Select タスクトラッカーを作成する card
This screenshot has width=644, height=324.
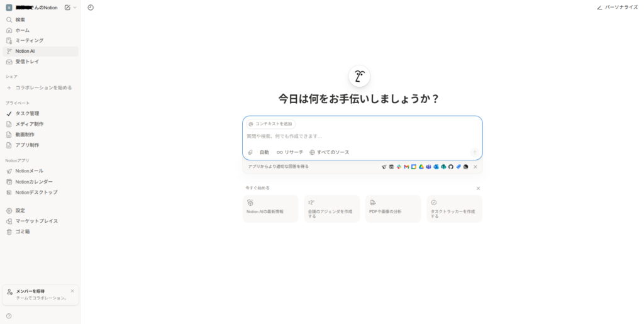tap(454, 209)
